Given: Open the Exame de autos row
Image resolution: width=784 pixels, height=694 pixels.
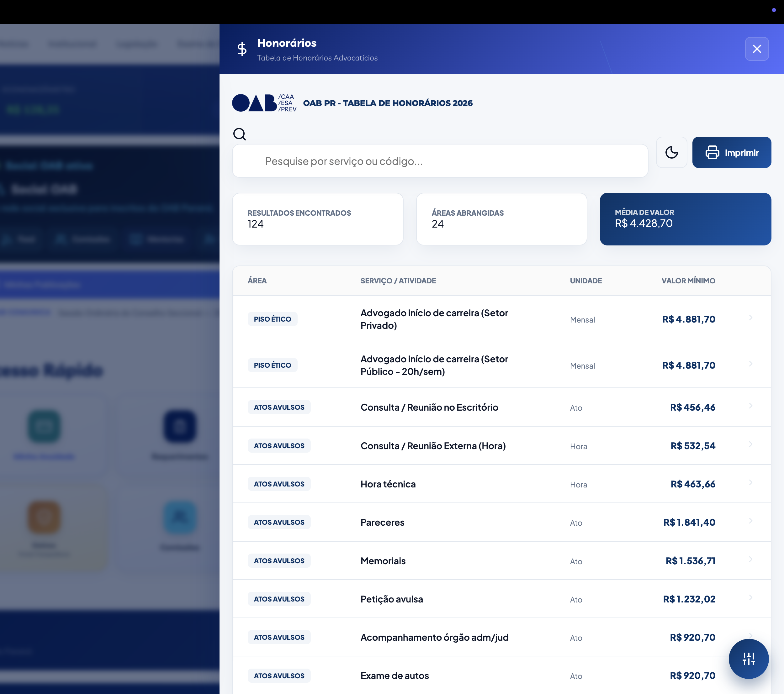Looking at the screenshot, I should [394, 676].
